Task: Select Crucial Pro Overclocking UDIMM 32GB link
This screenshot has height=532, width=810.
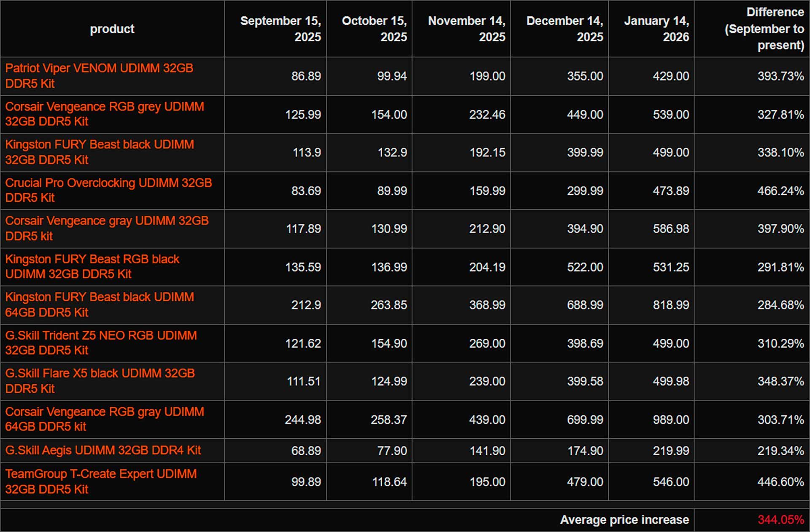Action: point(108,183)
